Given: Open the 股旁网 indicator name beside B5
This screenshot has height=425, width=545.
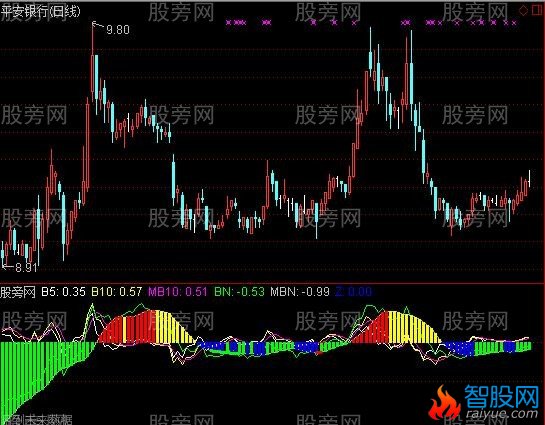Looking at the screenshot, I should click(18, 292).
